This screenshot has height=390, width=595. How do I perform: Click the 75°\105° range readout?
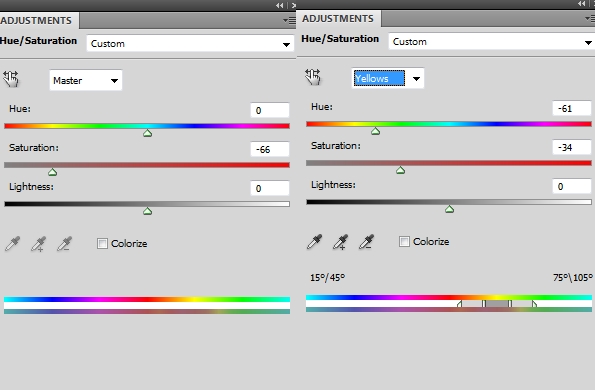573,278
